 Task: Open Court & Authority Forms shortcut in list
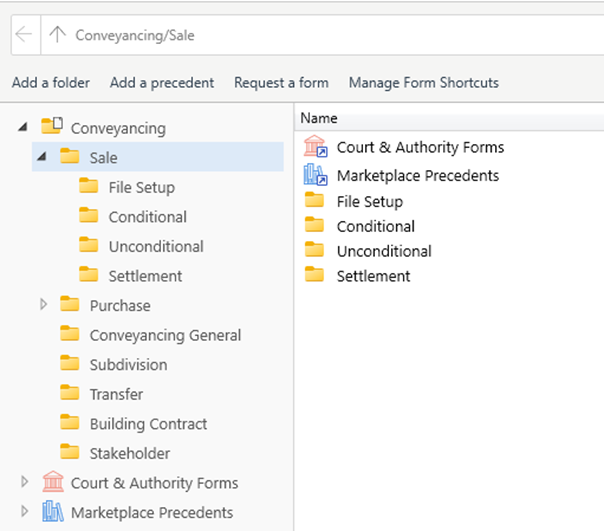tap(420, 147)
